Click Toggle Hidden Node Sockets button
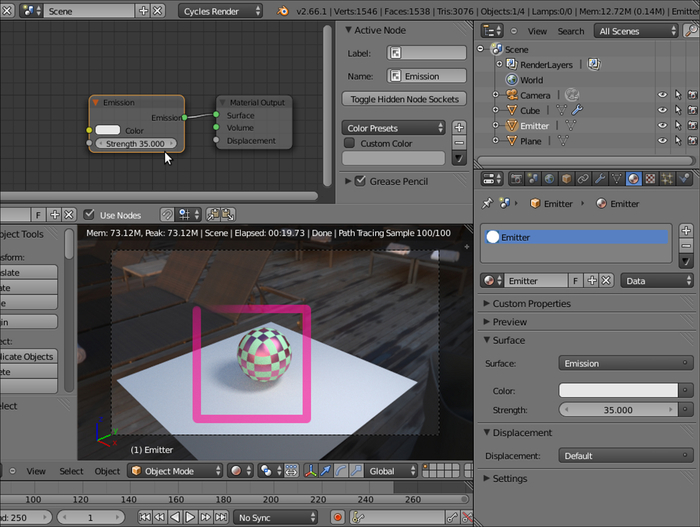Viewport: 700px width, 527px height. (404, 99)
